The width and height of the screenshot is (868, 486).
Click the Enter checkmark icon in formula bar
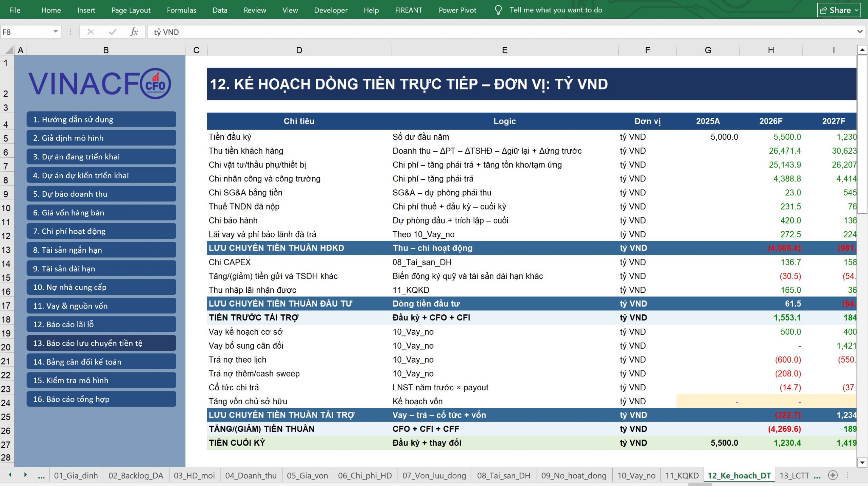[112, 32]
